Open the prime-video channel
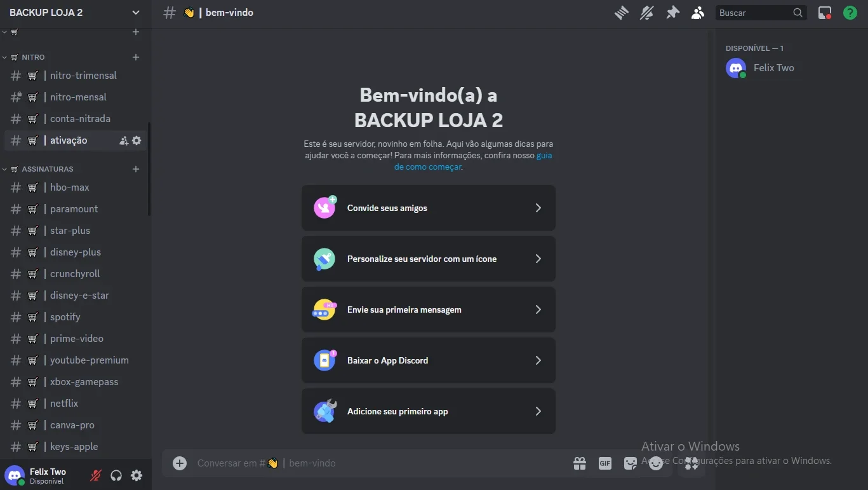The image size is (868, 490). pyautogui.click(x=76, y=339)
